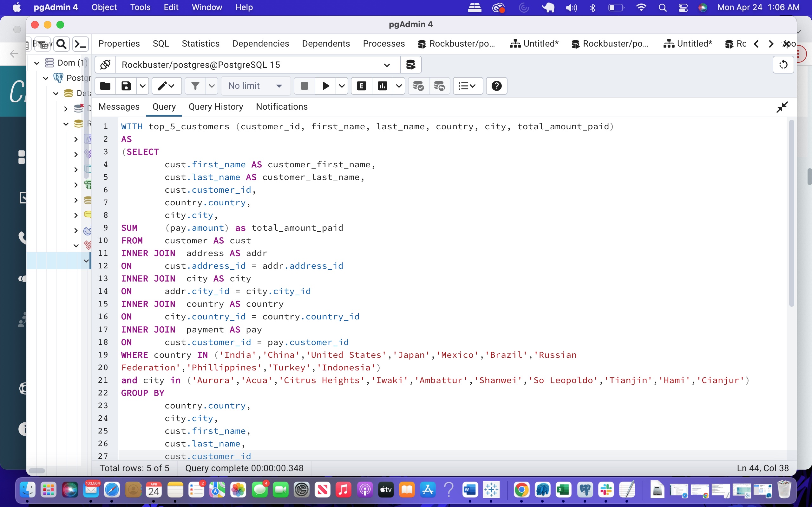
Task: Click the Rollback transaction icon
Action: [x=439, y=86]
